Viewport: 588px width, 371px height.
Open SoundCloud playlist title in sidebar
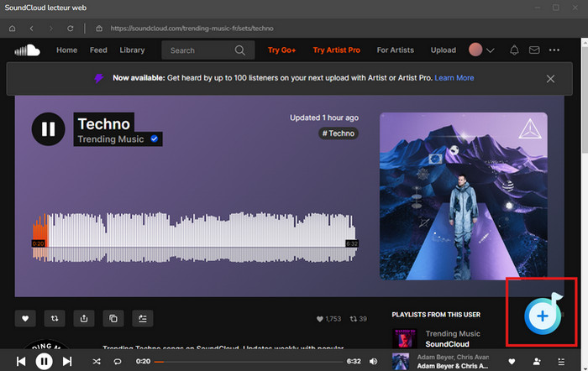(447, 344)
